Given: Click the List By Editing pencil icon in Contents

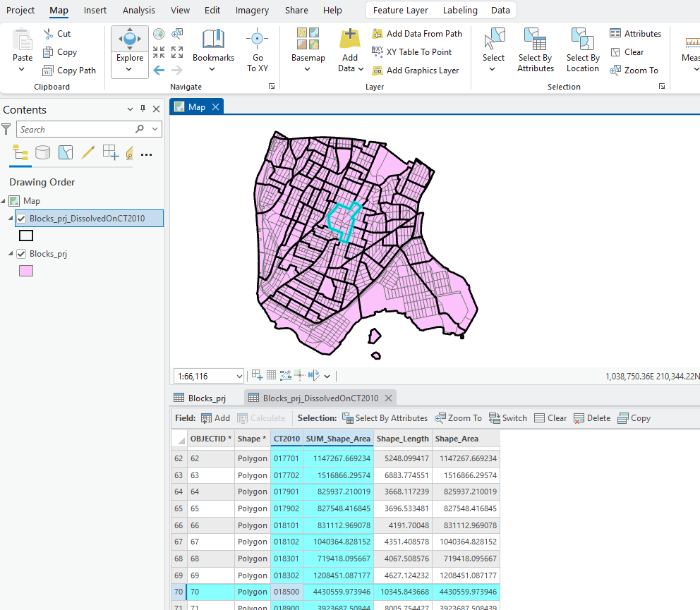Looking at the screenshot, I should [88, 152].
